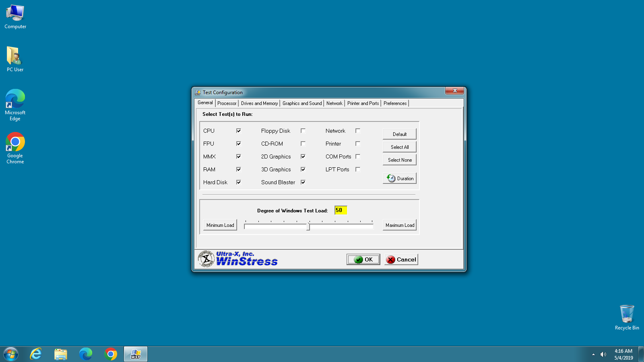The height and width of the screenshot is (362, 644).
Task: Click the Default button
Action: 400,134
